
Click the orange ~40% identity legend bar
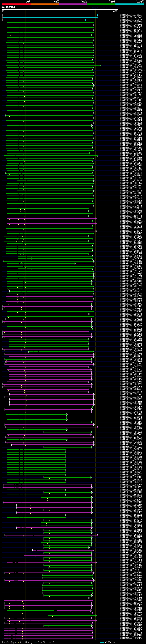(x=45, y=4)
